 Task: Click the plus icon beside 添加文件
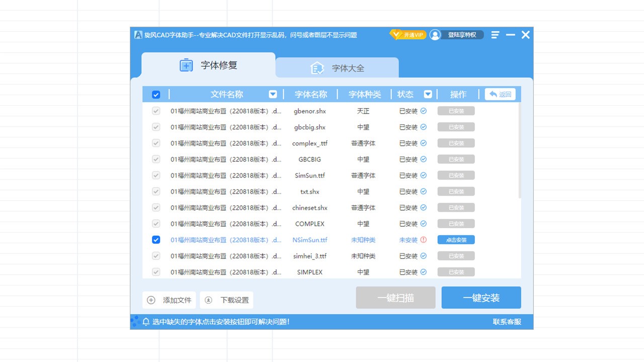point(151,300)
